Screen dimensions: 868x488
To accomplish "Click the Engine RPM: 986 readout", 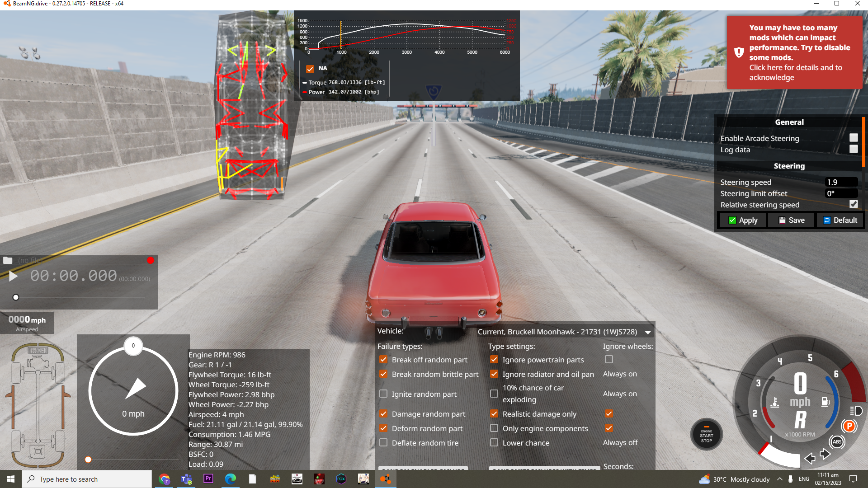I will coord(217,355).
